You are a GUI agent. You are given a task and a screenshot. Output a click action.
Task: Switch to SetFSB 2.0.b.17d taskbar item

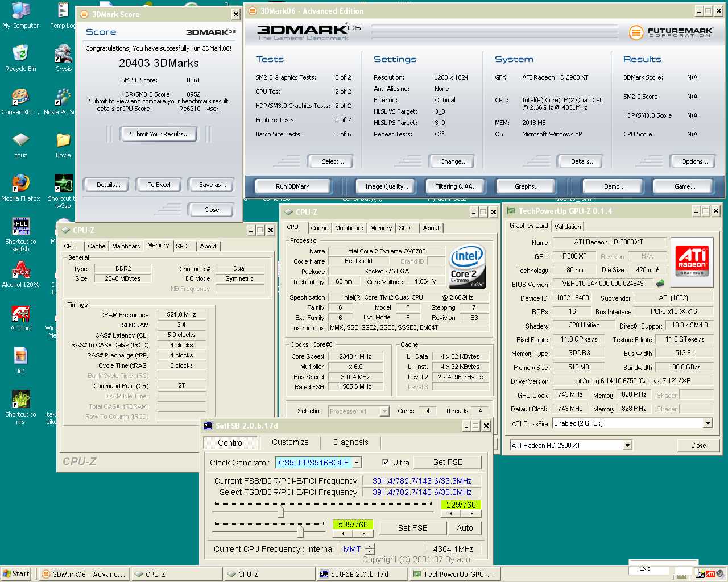click(x=362, y=574)
